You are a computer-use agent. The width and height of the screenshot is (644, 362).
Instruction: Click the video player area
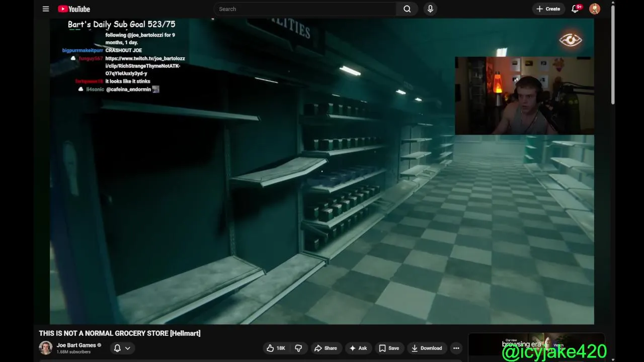point(322,171)
